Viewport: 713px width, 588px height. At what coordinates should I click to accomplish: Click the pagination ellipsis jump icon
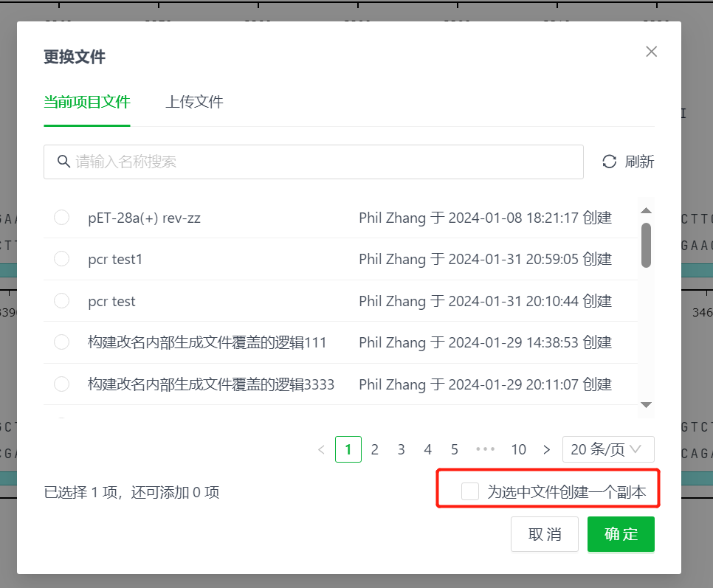(485, 449)
